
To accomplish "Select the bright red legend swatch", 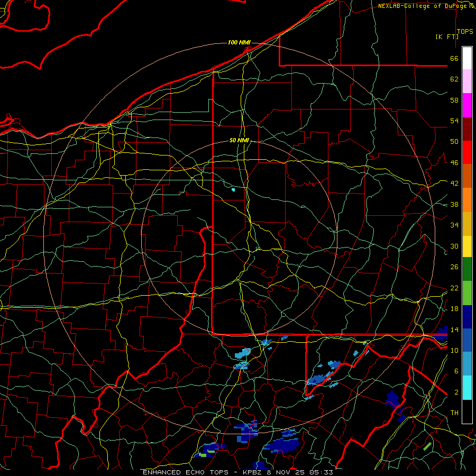I will pyautogui.click(x=467, y=152).
